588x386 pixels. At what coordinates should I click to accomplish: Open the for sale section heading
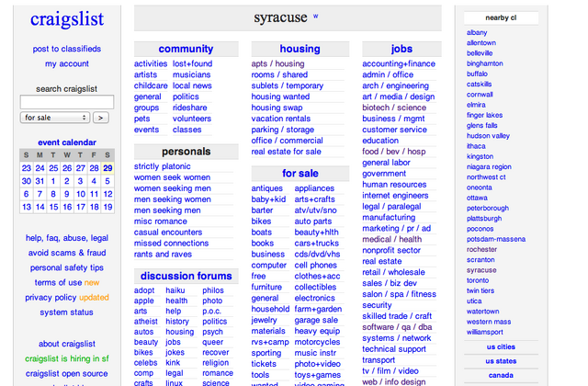click(x=300, y=174)
